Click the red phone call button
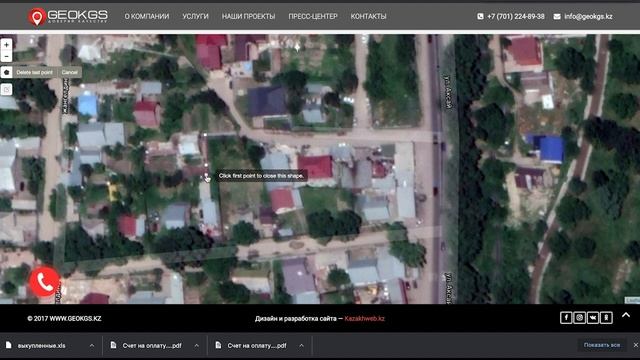 44,282
